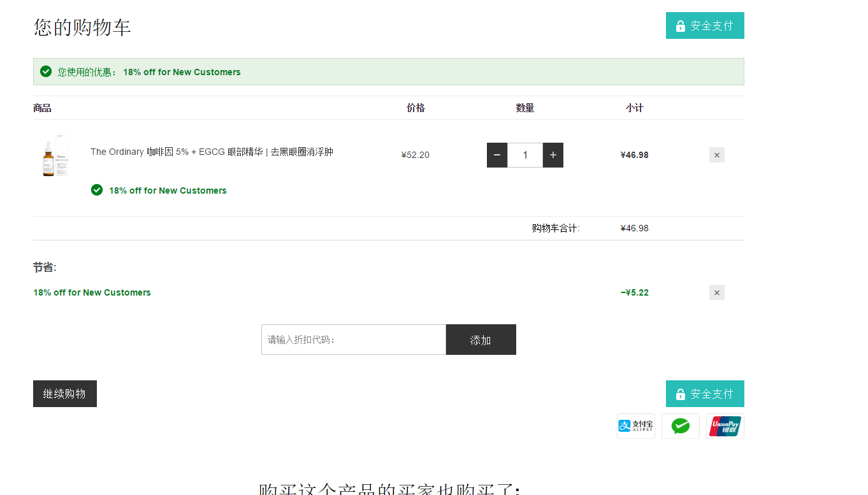Decrease quantity with the minus button
868x495 pixels.
click(497, 155)
